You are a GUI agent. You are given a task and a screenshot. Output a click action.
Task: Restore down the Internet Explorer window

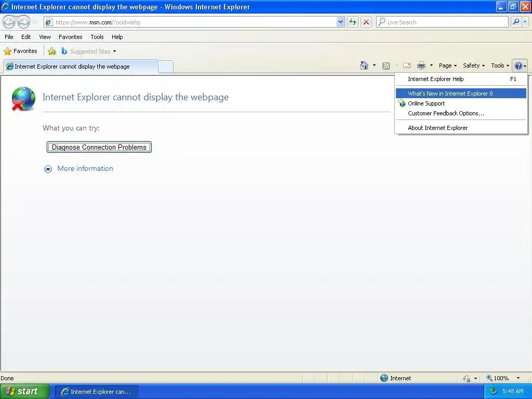coord(513,6)
